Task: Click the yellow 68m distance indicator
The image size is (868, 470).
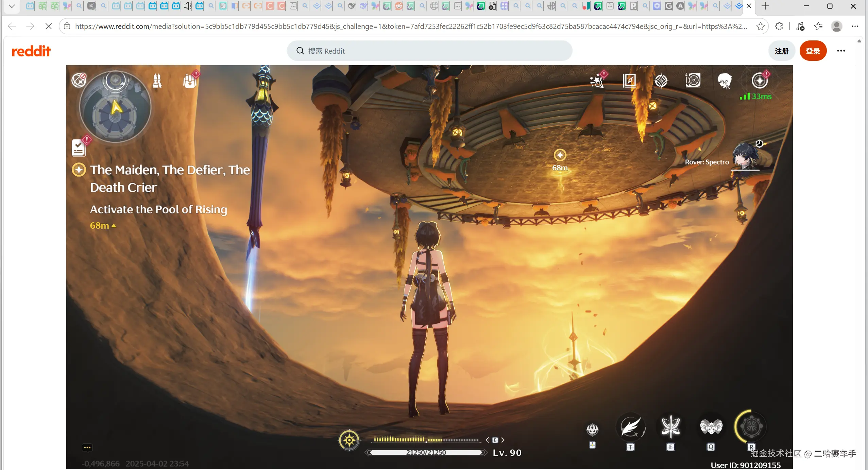Action: point(103,226)
